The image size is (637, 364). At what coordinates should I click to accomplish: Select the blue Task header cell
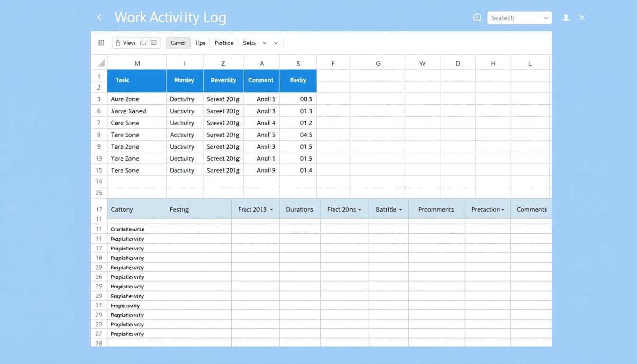[x=136, y=81]
